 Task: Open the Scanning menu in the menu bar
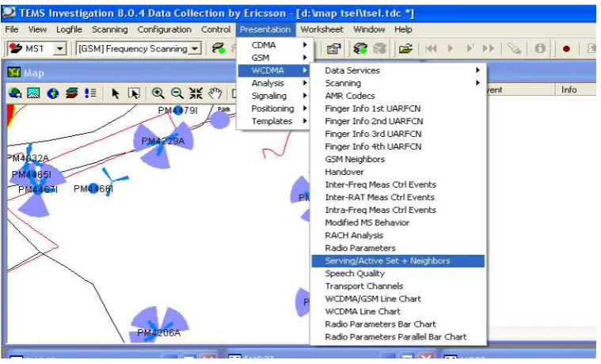[x=109, y=29]
